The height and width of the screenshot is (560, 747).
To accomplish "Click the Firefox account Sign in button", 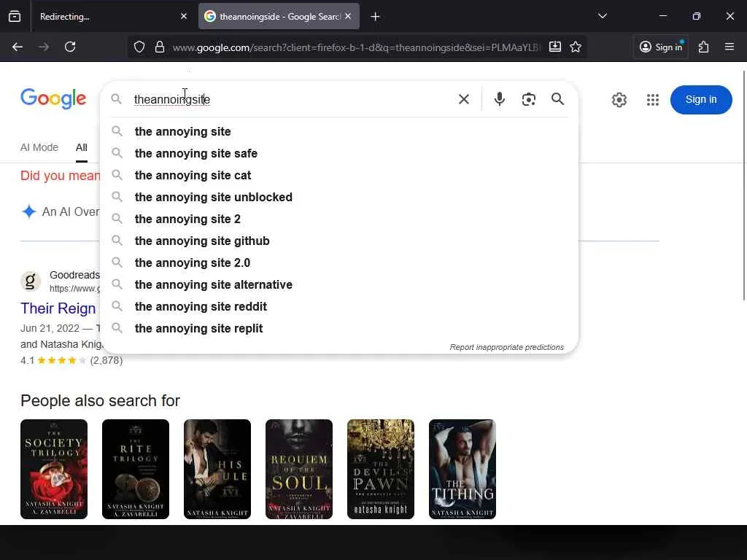I will (661, 47).
